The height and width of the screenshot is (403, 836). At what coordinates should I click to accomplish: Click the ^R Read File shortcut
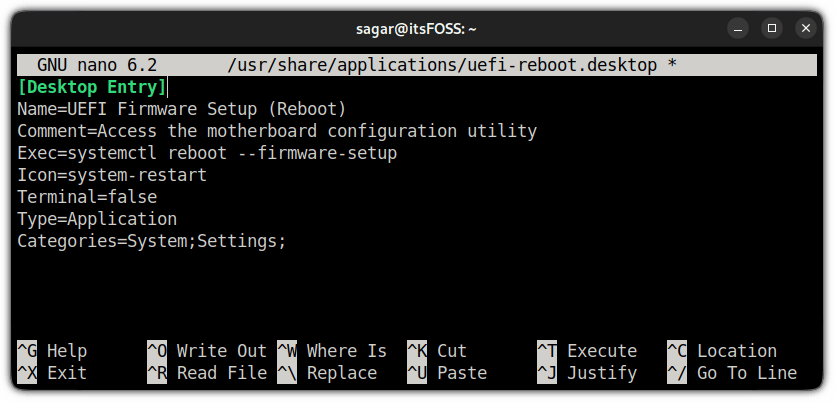(x=207, y=373)
